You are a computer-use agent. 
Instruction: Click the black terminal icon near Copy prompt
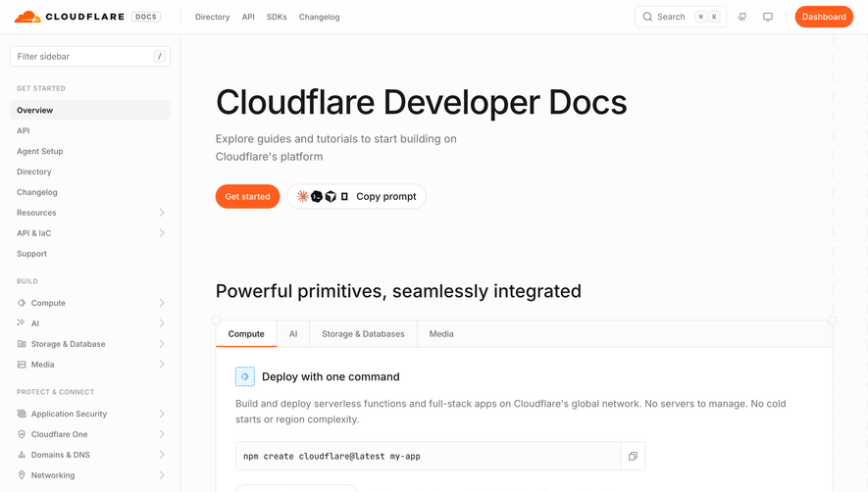pos(317,196)
